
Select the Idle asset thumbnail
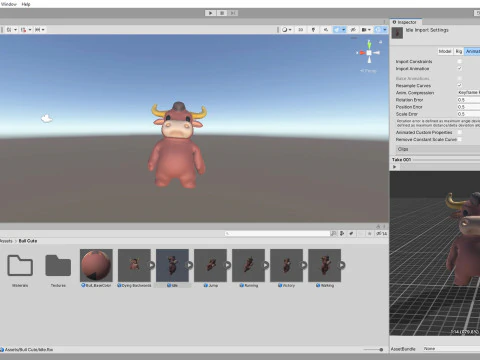(x=172, y=265)
